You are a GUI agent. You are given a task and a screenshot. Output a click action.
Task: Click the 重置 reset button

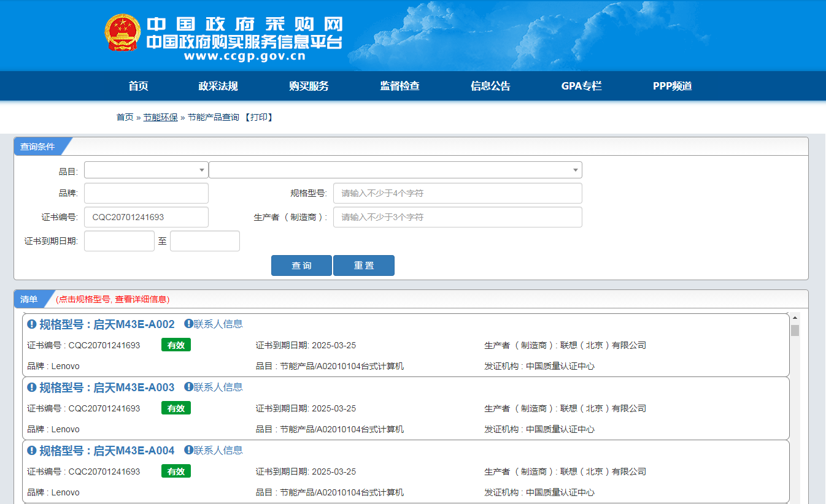click(x=364, y=265)
